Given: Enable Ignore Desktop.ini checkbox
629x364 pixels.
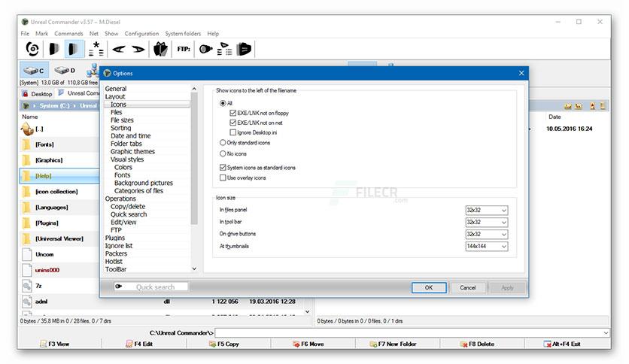Looking at the screenshot, I should click(x=232, y=132).
